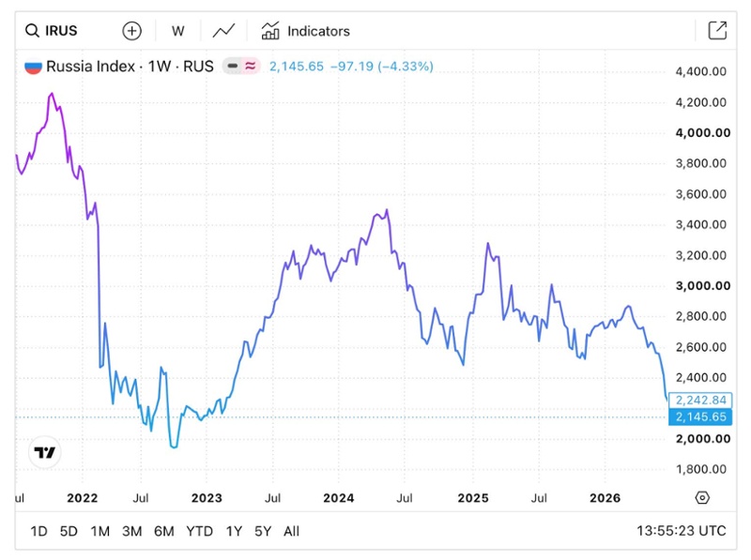This screenshot has width=751, height=560.
Task: Toggle the dash indicator pill in legend
Action: click(233, 66)
